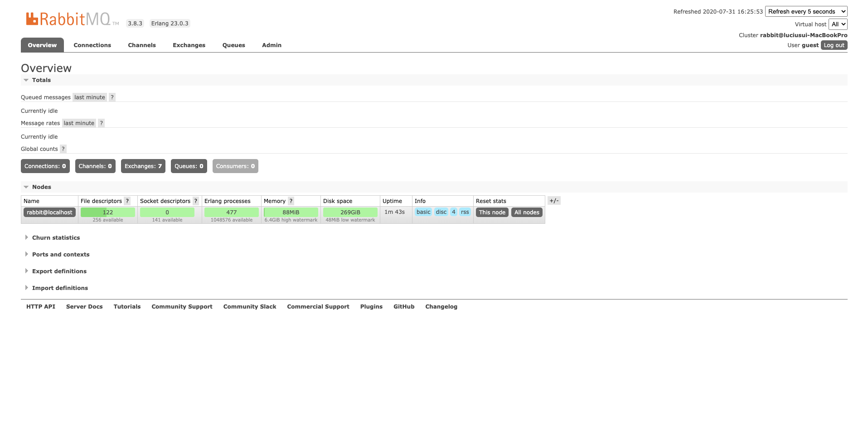Change Queued messages range from last minute
Screen dimensions: 868x425
[x=90, y=97]
